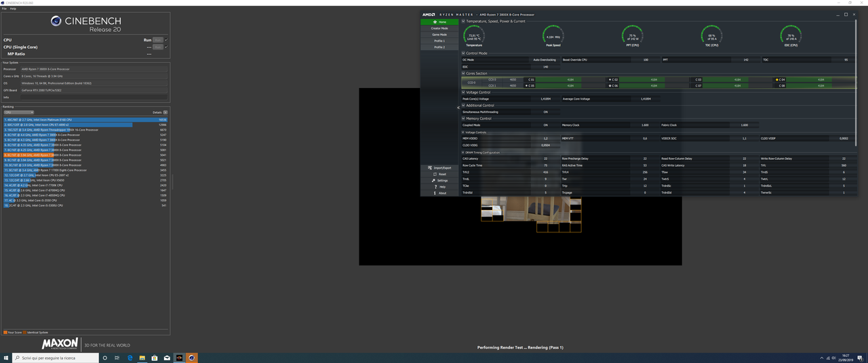Select the Ryzen 7 1700X ranking row
The width and height of the screenshot is (868, 363).
pos(85,170)
